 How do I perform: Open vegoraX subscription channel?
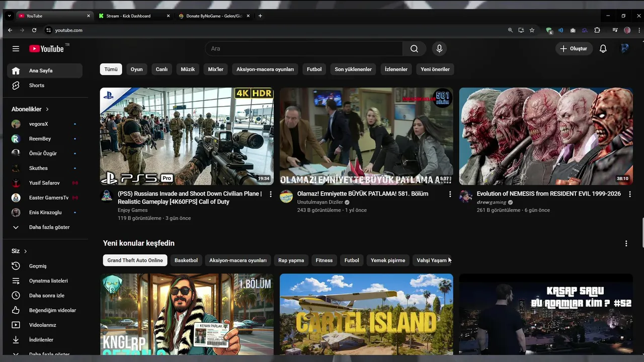click(x=45, y=124)
